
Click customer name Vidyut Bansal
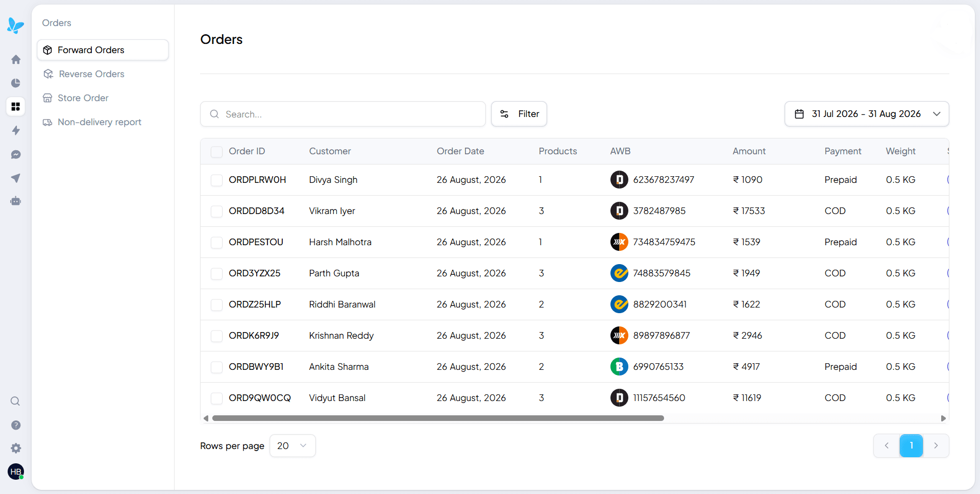coord(337,398)
